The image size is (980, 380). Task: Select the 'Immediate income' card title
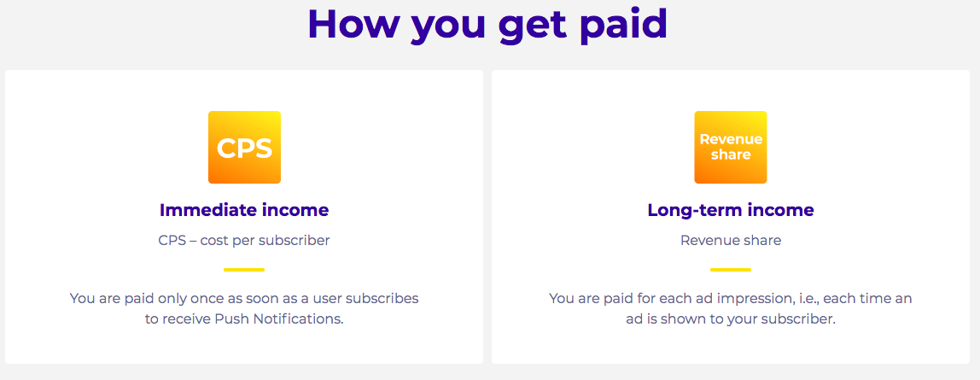click(244, 210)
